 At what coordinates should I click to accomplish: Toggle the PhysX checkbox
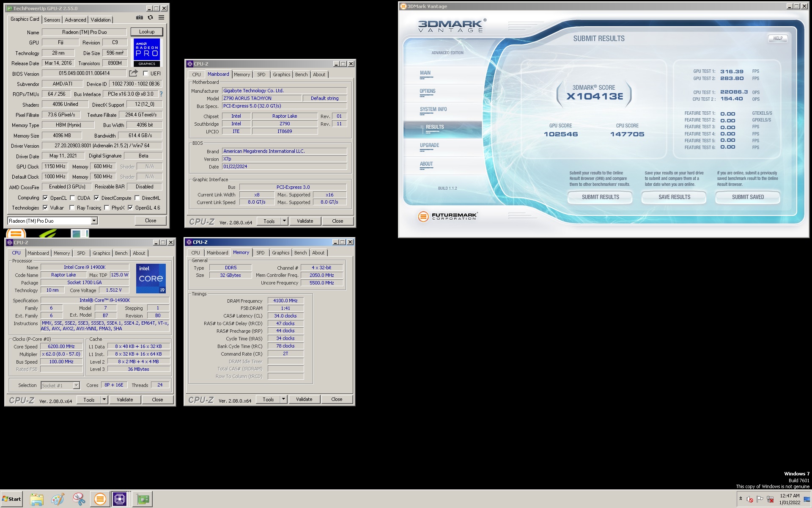[107, 208]
